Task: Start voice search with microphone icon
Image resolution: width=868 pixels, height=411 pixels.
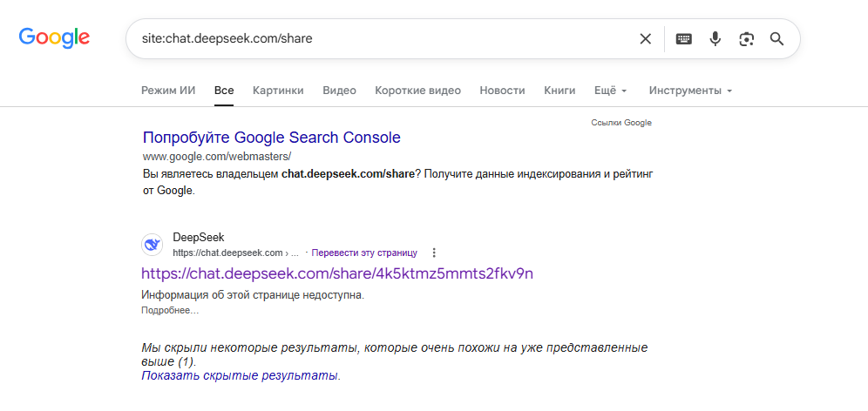Action: tap(715, 38)
